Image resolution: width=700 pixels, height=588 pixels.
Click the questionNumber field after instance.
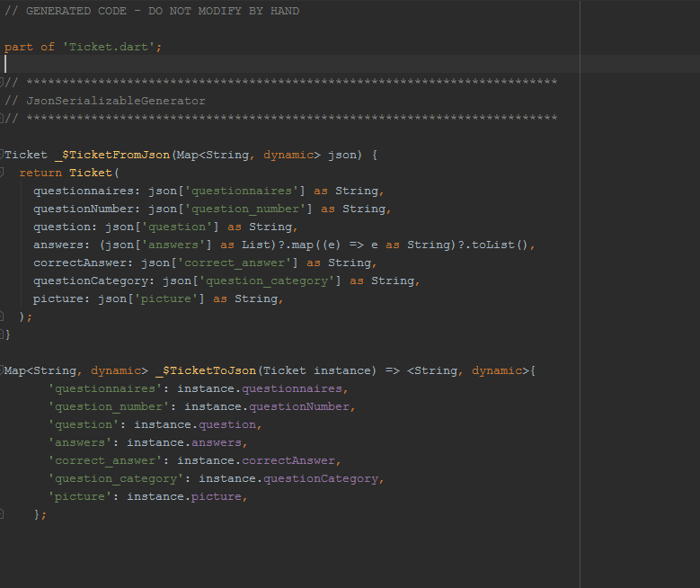[x=299, y=406]
